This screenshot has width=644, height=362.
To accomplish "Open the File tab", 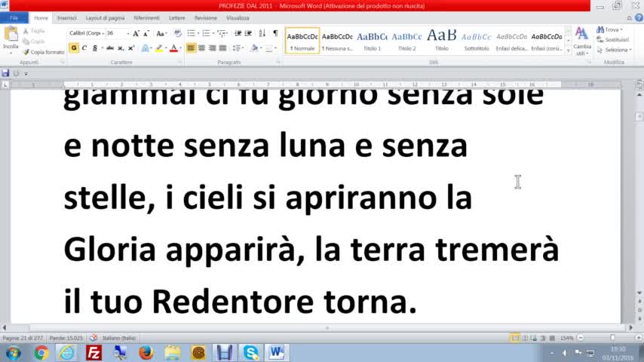I will pos(14,18).
